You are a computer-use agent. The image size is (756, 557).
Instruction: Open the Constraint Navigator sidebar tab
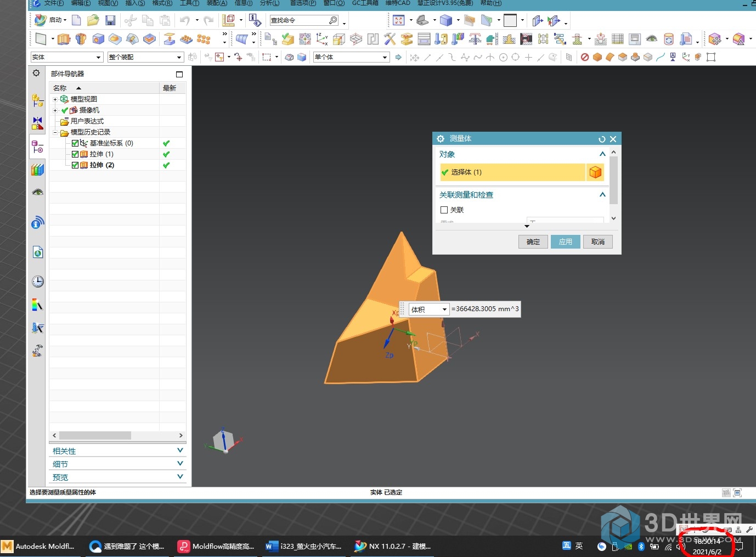[x=37, y=123]
